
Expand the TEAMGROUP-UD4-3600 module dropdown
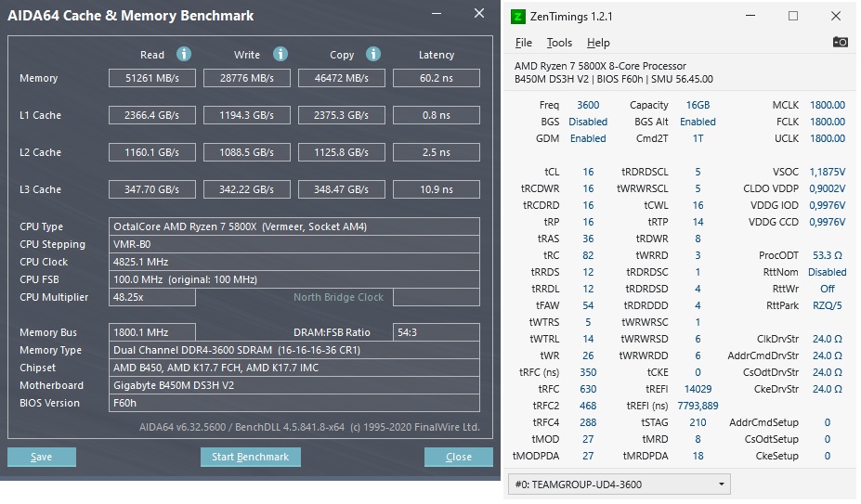(721, 485)
